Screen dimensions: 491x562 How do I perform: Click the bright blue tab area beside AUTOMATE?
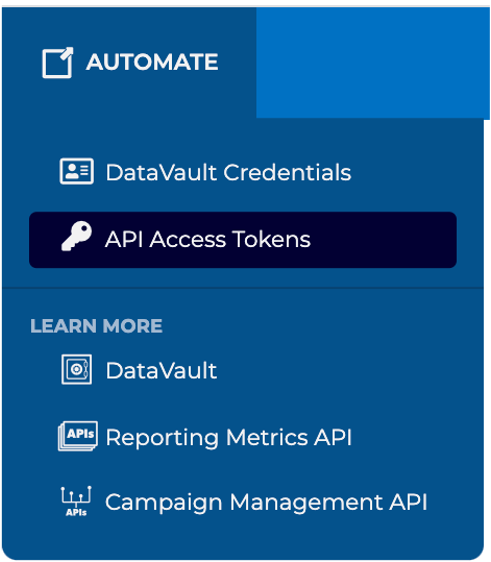tap(373, 63)
